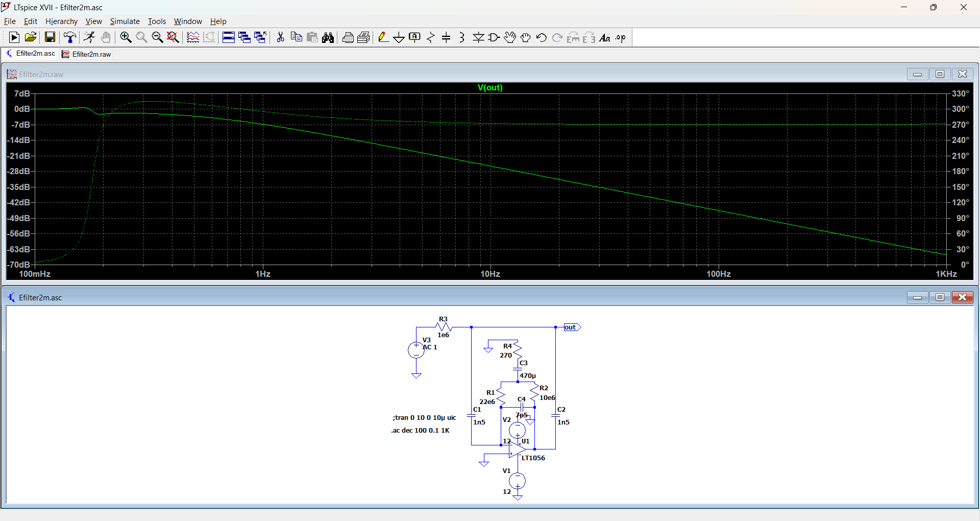Print with the printer icon
Image resolution: width=980 pixels, height=521 pixels.
tap(348, 37)
